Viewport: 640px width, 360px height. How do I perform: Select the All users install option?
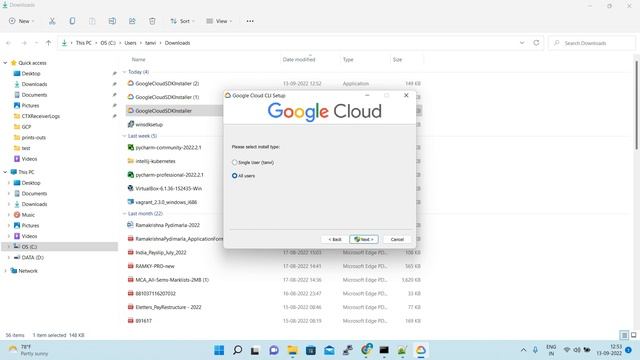(x=243, y=176)
